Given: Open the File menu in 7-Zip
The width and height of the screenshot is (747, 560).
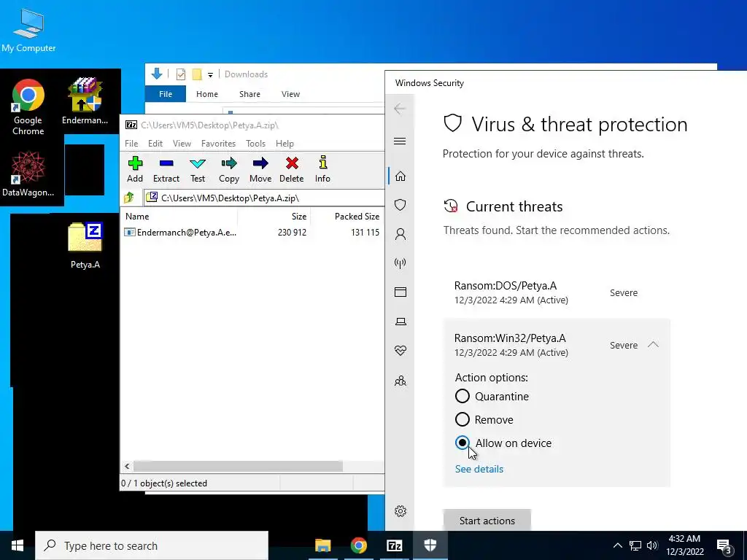Looking at the screenshot, I should click(x=131, y=144).
